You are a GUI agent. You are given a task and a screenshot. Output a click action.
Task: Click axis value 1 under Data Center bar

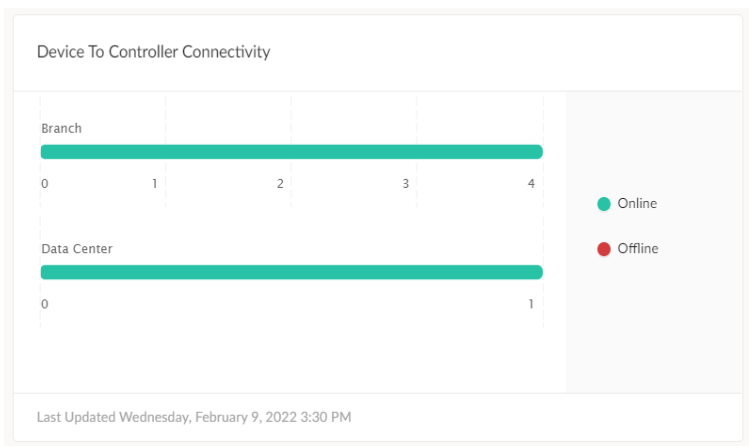coord(531,304)
